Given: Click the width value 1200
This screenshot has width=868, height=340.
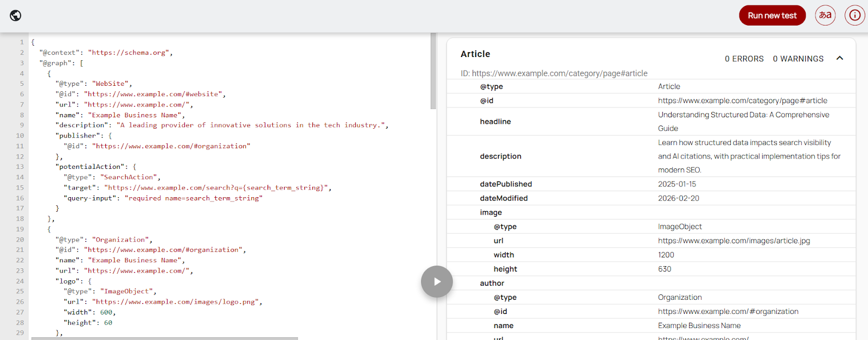Looking at the screenshot, I should click(x=666, y=255).
